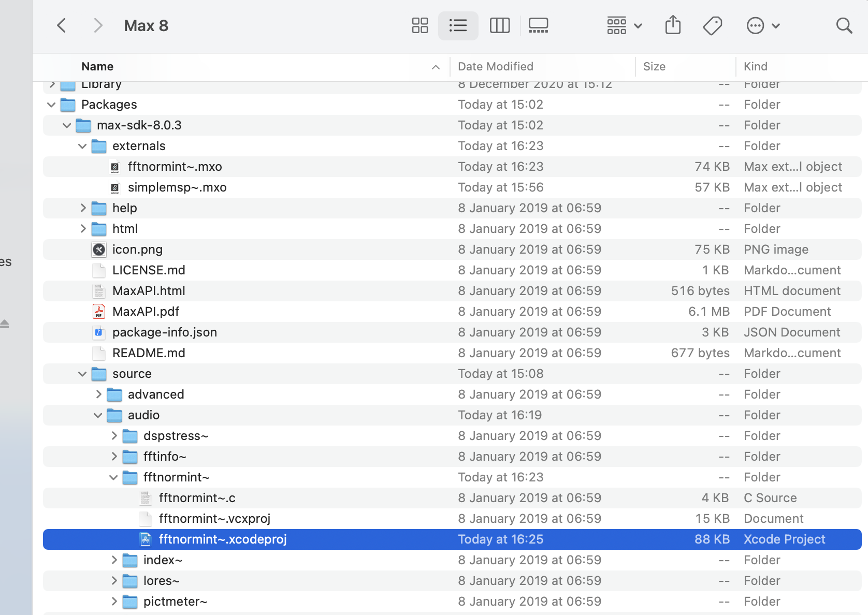Screen dimensions: 868x615
Task: Open the Tags editor icon
Action: (x=713, y=25)
